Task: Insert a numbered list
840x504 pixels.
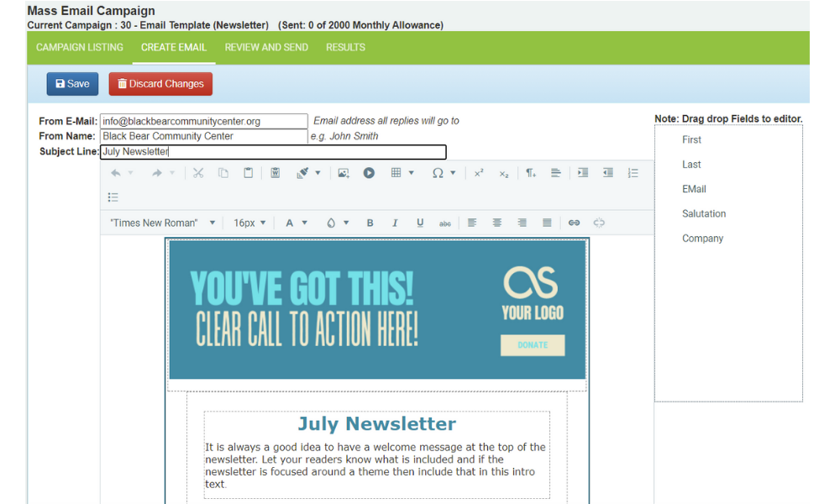Action: coord(633,173)
